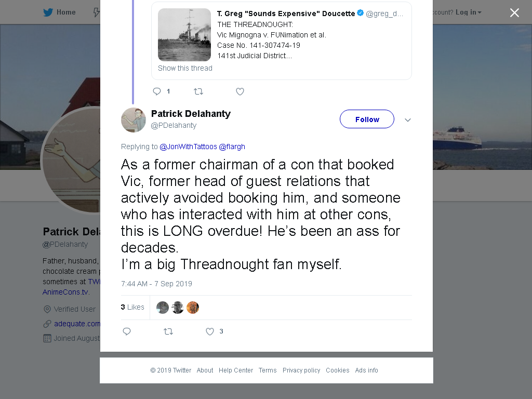Open Privacy policy footer link
The height and width of the screenshot is (399, 532).
coord(301,370)
